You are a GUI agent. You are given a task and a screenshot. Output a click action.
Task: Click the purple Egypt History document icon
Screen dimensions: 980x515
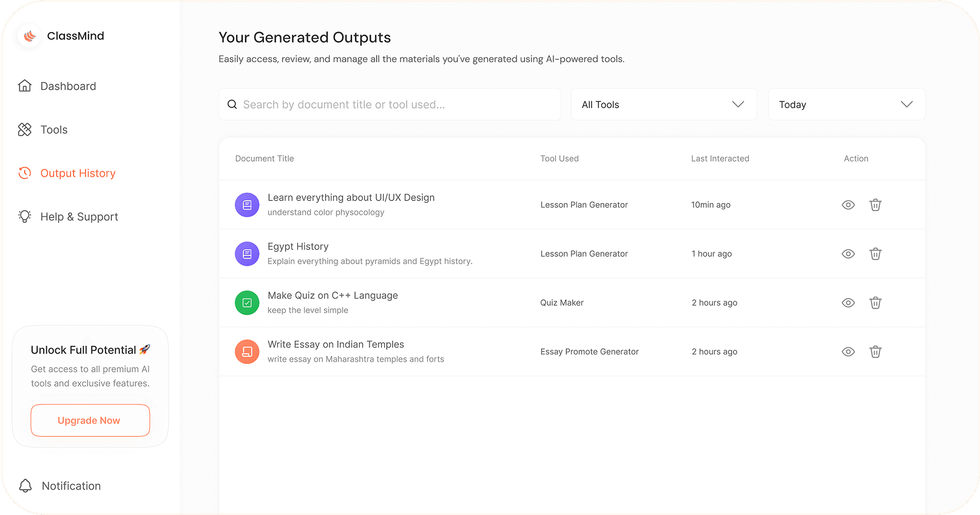pyautogui.click(x=247, y=254)
